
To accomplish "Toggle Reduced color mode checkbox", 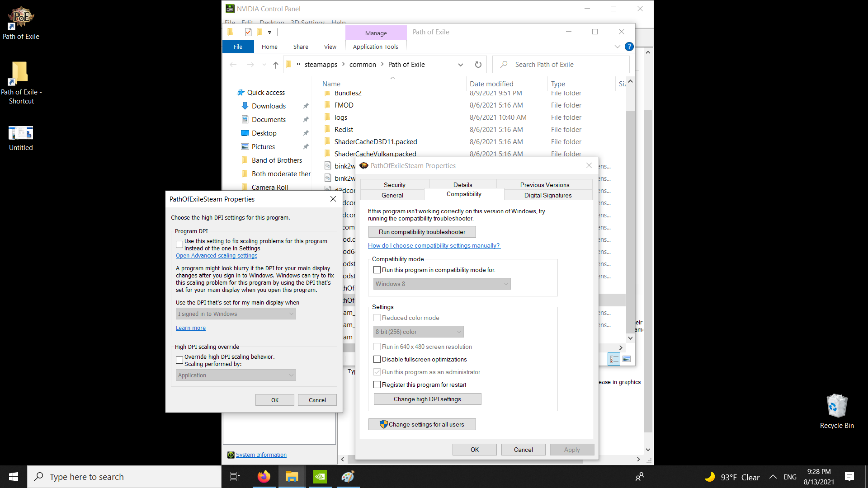I will [x=377, y=318].
